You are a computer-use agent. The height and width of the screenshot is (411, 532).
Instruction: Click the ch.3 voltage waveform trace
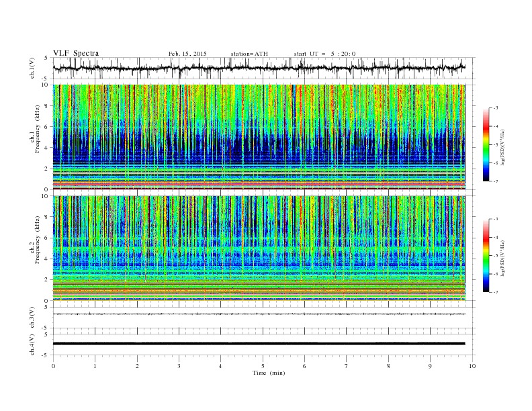click(259, 314)
